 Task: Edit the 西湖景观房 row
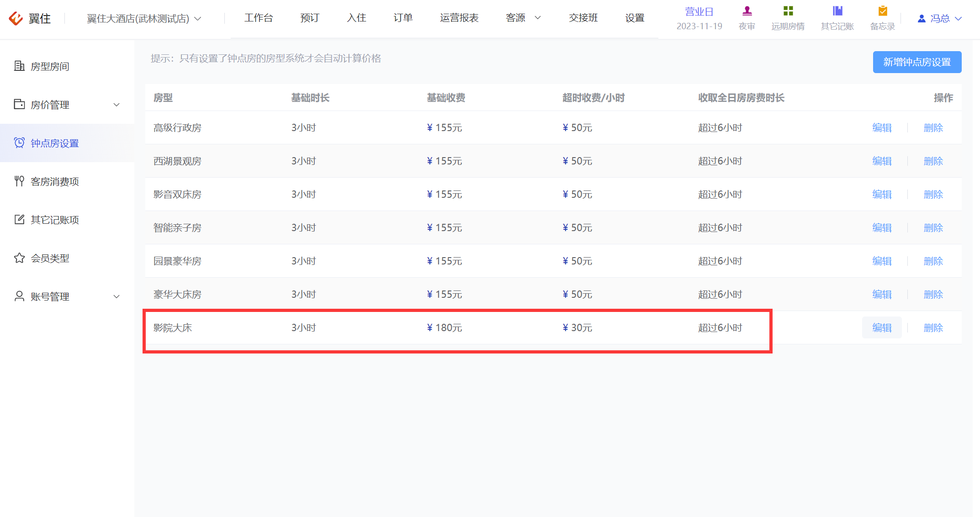click(882, 161)
